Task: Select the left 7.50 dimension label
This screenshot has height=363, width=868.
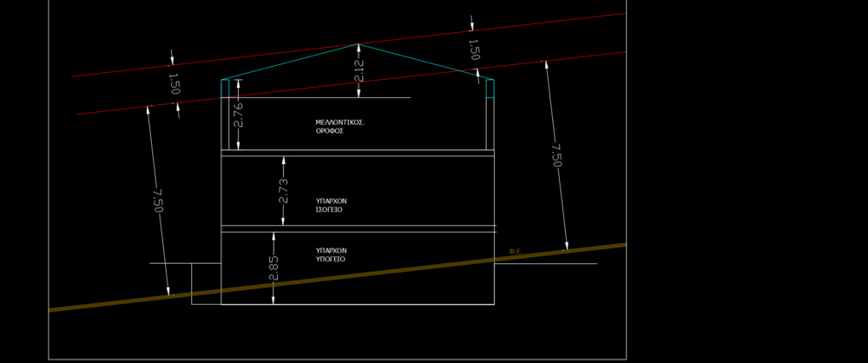Action: pos(157,201)
